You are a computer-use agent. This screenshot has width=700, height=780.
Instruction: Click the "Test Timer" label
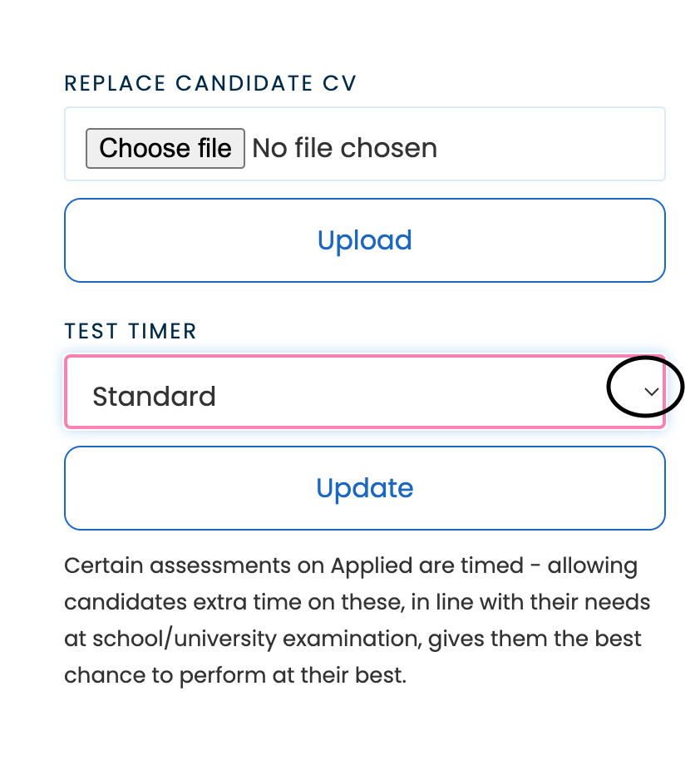[131, 331]
